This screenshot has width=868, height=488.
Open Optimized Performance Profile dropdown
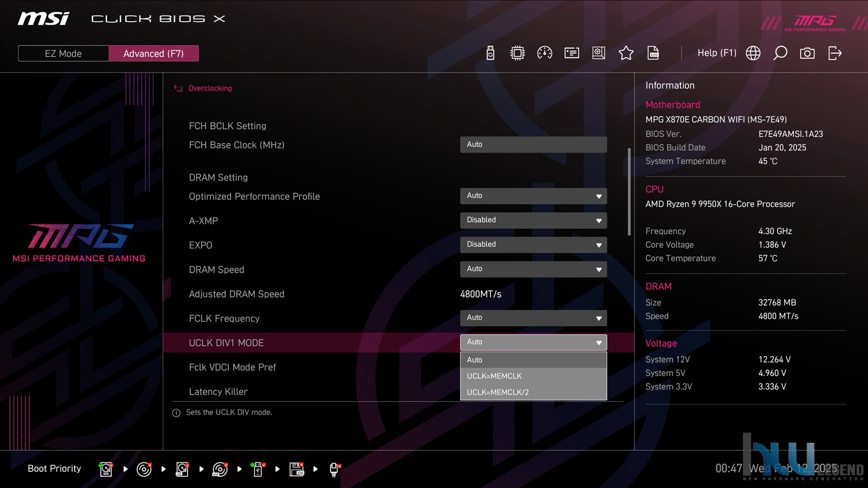click(533, 196)
